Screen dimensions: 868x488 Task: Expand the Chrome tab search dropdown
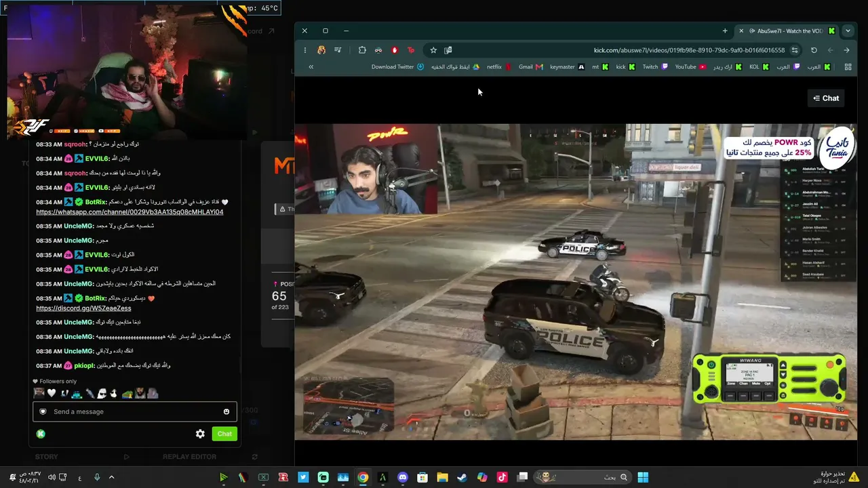pyautogui.click(x=848, y=30)
